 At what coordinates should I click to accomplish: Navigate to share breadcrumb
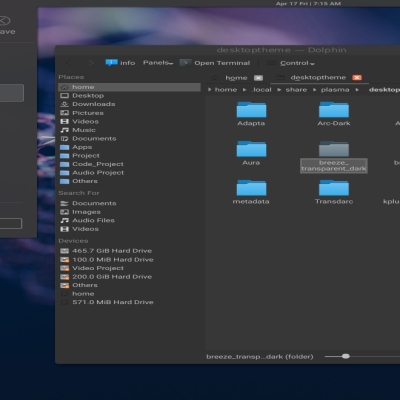coord(296,90)
